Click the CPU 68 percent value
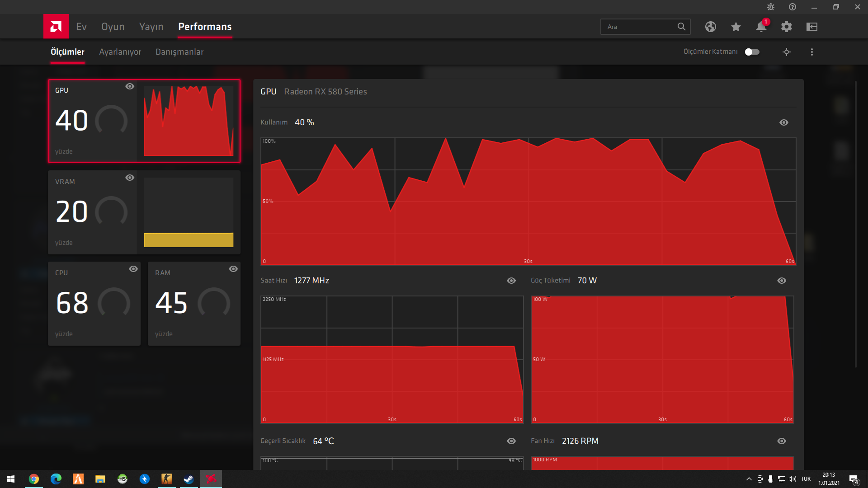868x488 pixels. pos(72,303)
